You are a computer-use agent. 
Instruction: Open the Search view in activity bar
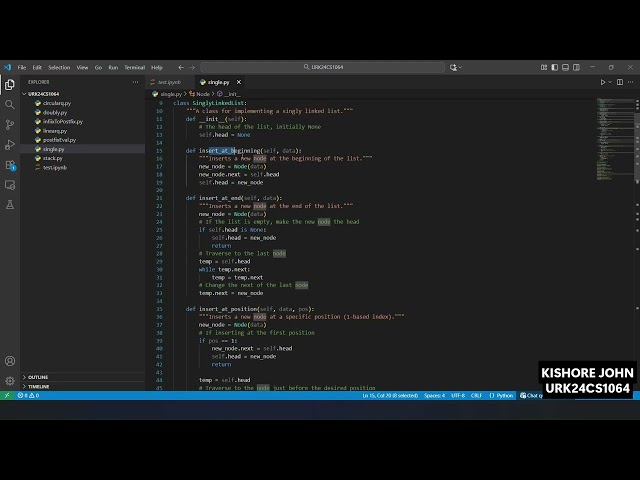[10, 104]
